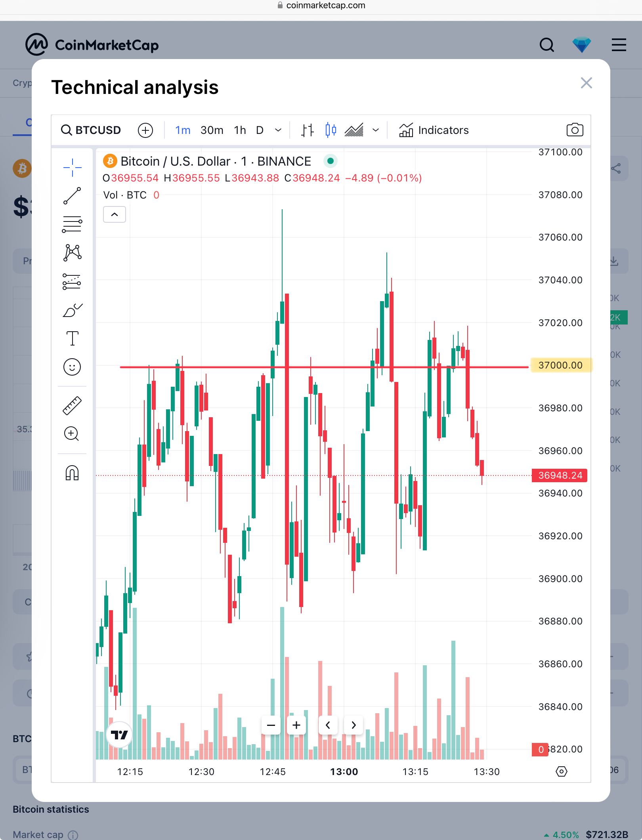Click the CoinMarketCap logo
Viewport: 642px width, 840px height.
click(92, 45)
